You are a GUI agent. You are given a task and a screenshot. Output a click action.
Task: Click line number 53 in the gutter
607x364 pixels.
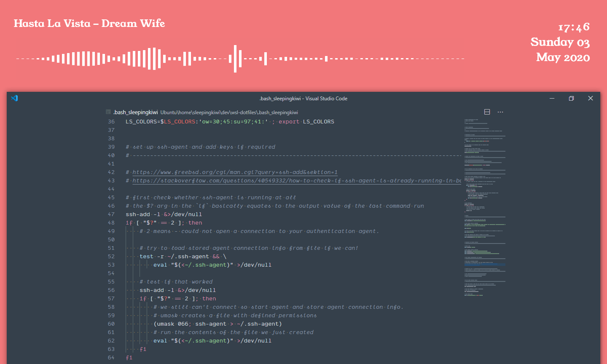tap(111, 265)
